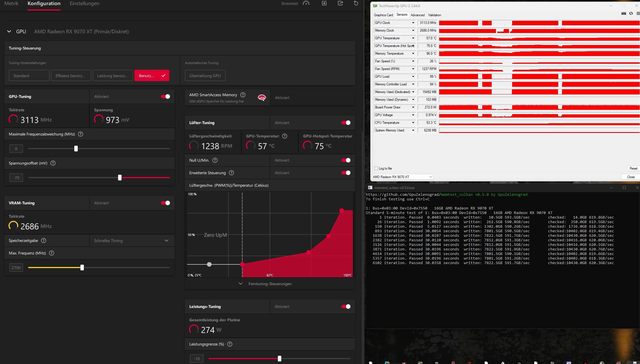
Task: Click Reset button in GPU-Z
Action: click(x=633, y=168)
